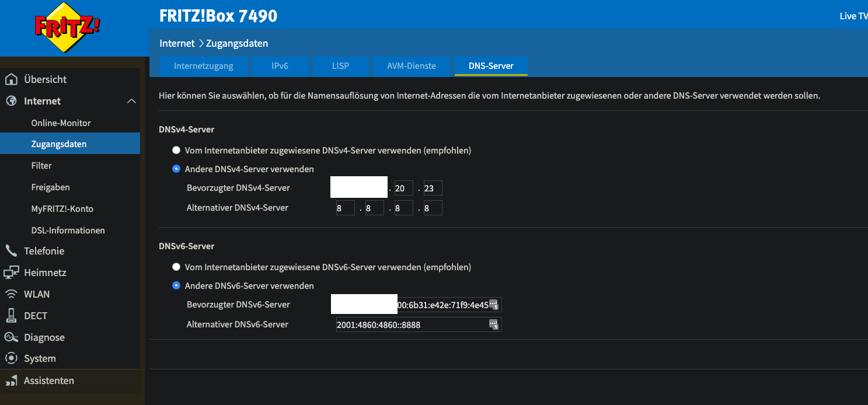Viewport: 868px width, 405px height.
Task: Click alternative DNSv4 third octet field
Action: pyautogui.click(x=403, y=208)
